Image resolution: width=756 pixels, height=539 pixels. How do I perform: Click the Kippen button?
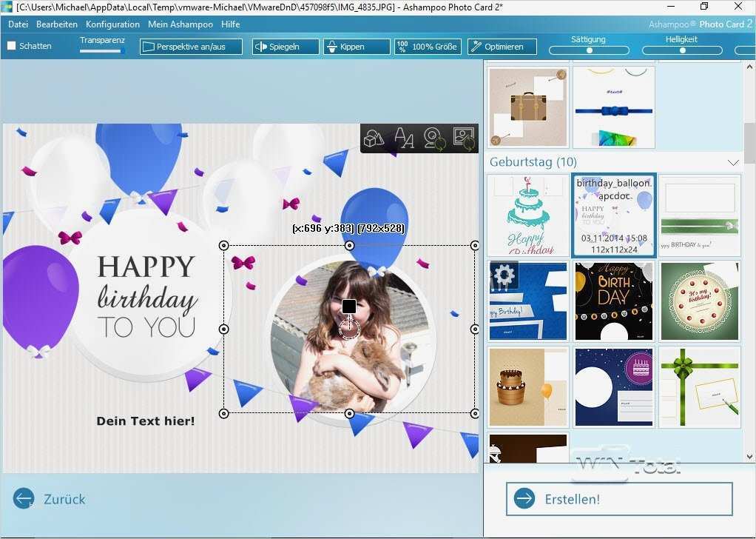(x=357, y=47)
